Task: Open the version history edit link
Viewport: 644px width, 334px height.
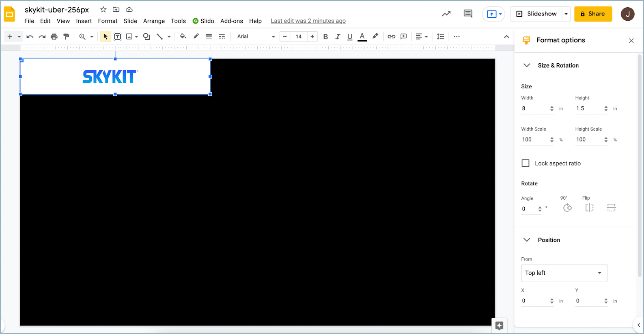Action: [308, 21]
